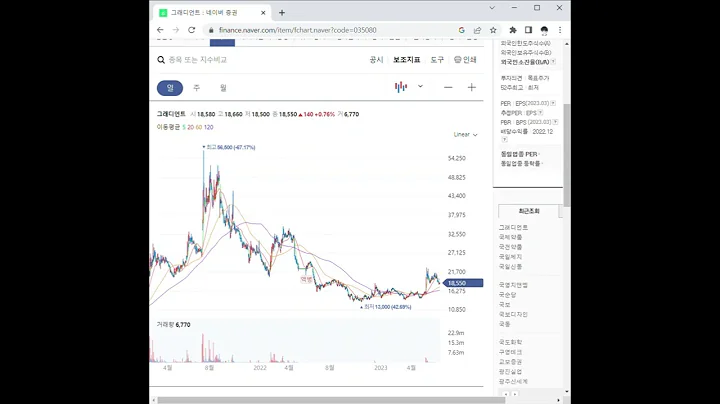Reload the Naver finance page
The width and height of the screenshot is (720, 404).
191,30
